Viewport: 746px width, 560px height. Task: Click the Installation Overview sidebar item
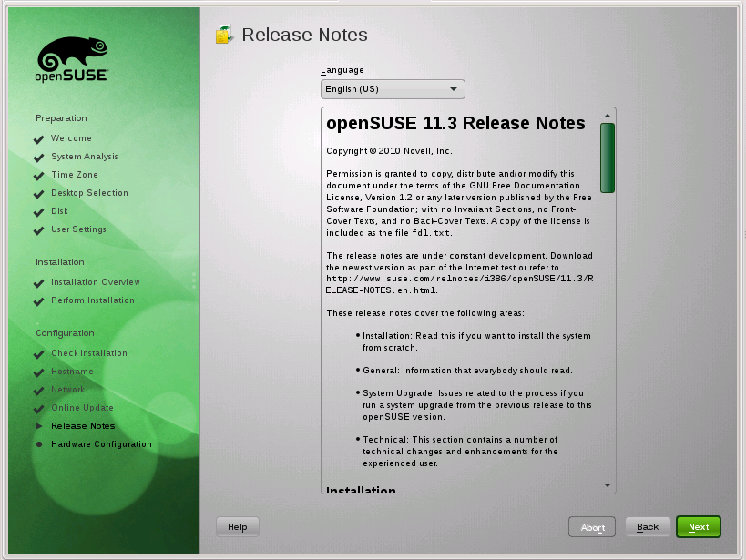(96, 282)
